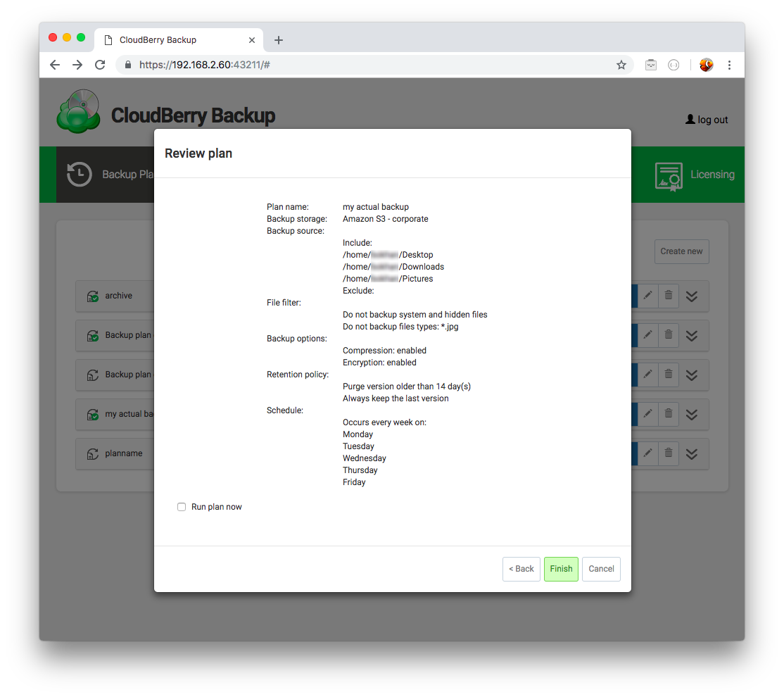Close the CloudBerry Backup browser tab
This screenshot has height=697, width=784.
click(252, 40)
